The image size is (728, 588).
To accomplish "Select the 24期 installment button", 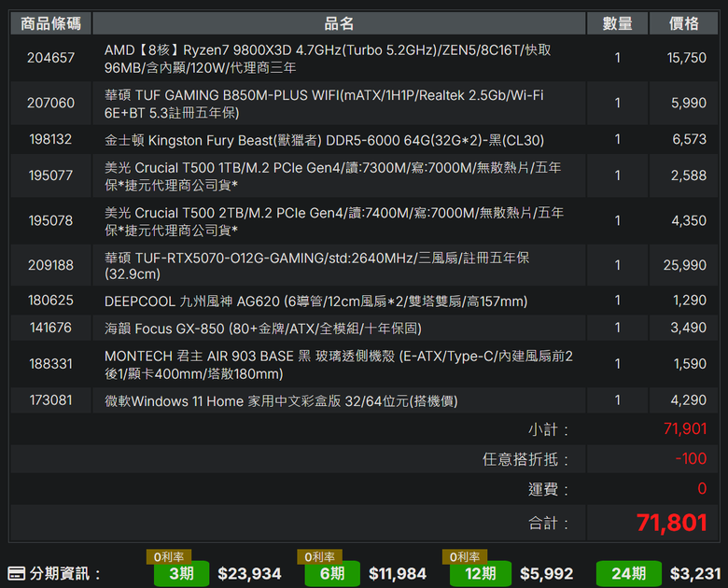I will 629,573.
